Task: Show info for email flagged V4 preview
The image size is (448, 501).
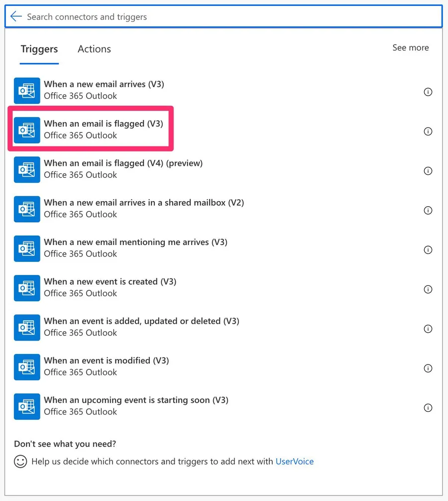Action: [x=428, y=171]
